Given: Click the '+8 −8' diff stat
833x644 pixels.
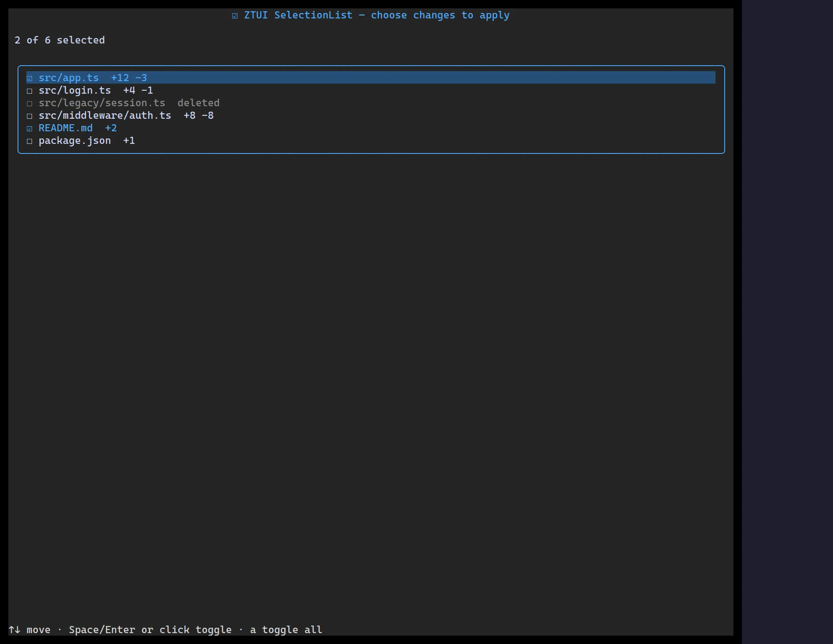Looking at the screenshot, I should 199,115.
